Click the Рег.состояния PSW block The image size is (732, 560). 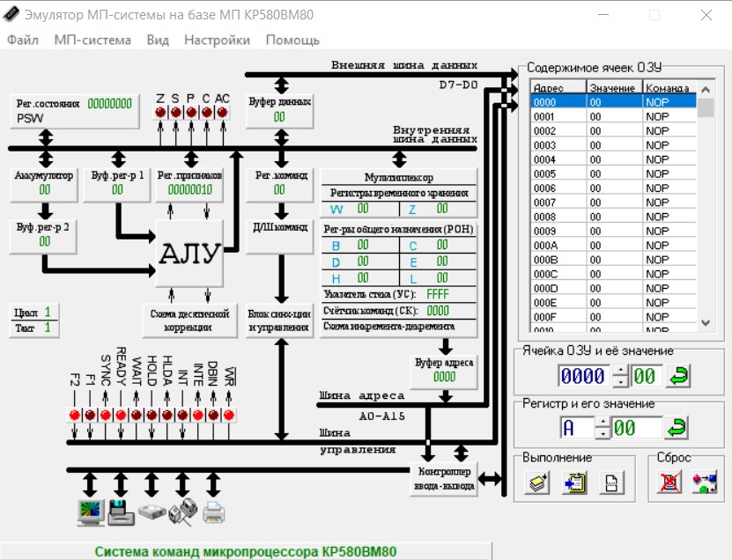74,111
